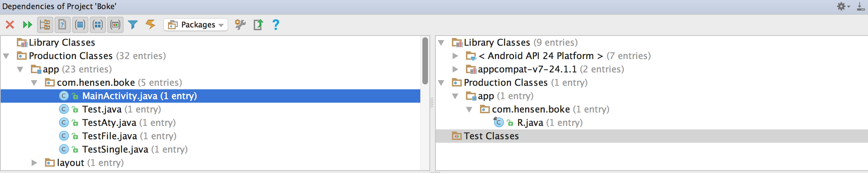868x173 pixels.
Task: Expand the layout package node
Action: click(x=34, y=163)
